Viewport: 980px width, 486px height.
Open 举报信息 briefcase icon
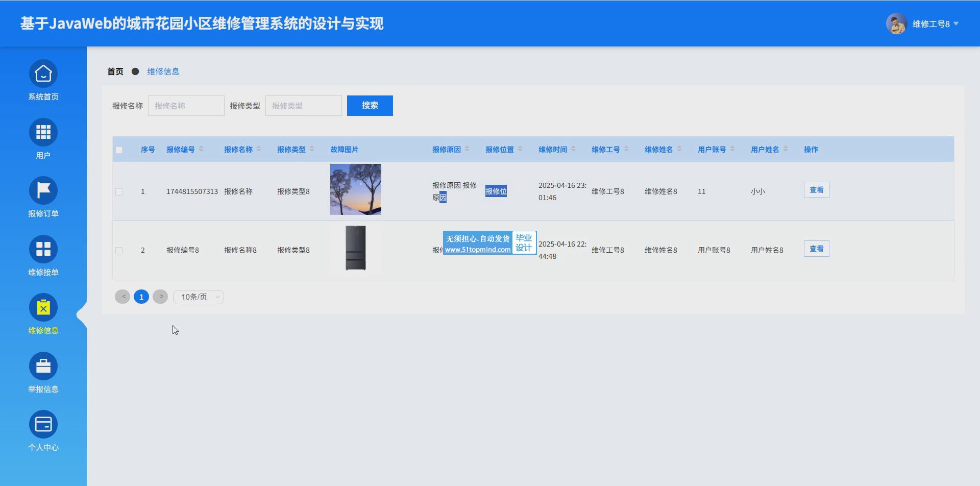point(43,367)
